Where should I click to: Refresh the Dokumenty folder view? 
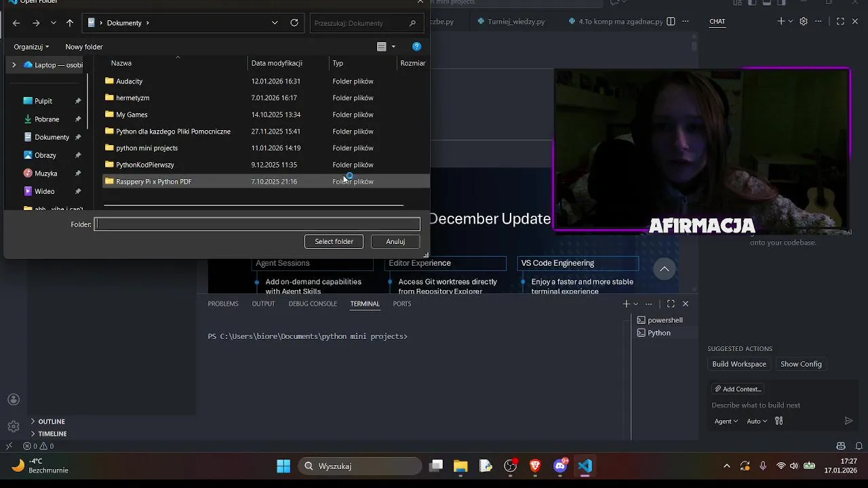294,23
